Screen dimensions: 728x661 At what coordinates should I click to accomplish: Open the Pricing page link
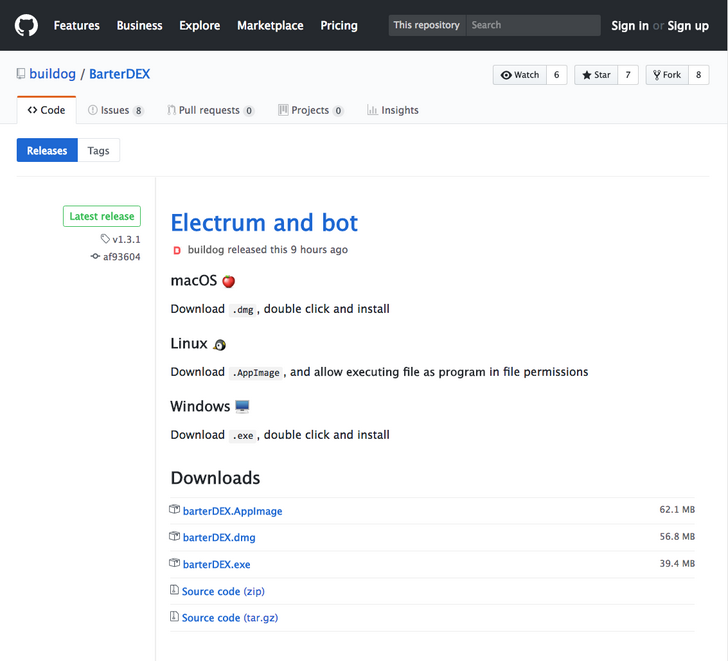pyautogui.click(x=339, y=26)
